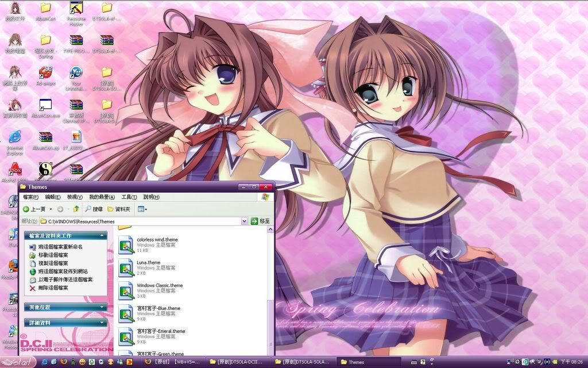Image resolution: width=588 pixels, height=368 pixels.
Task: Click the address path field
Action: (x=140, y=221)
